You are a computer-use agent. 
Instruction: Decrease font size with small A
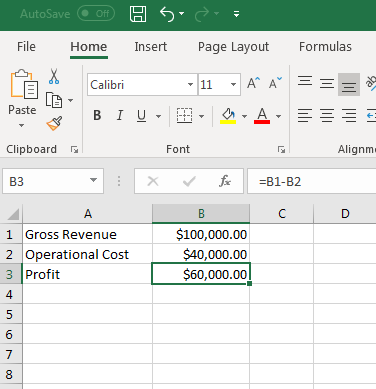tap(275, 83)
